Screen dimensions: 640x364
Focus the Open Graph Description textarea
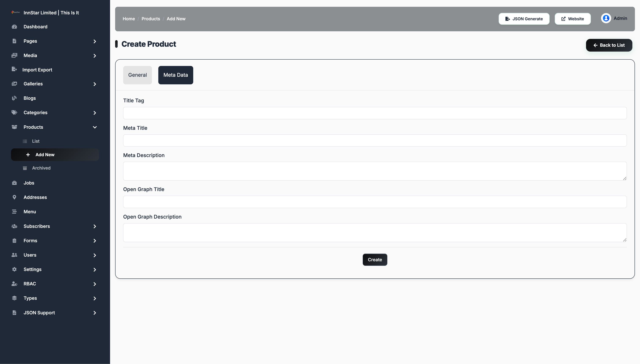click(375, 233)
